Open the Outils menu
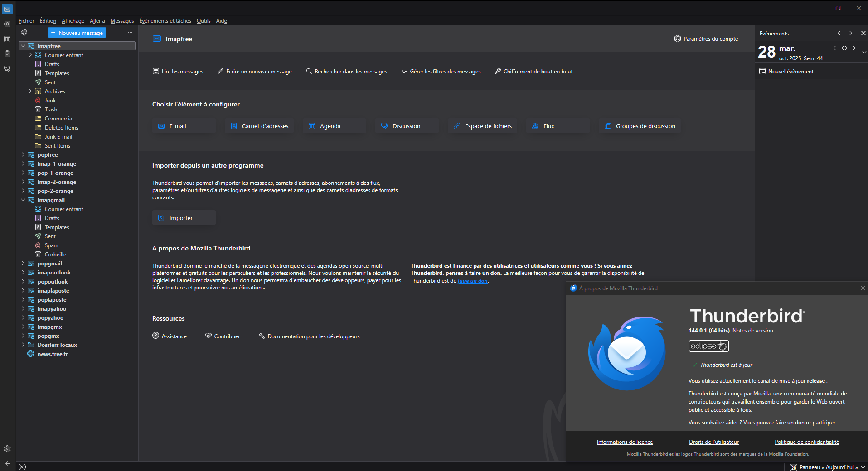This screenshot has height=471, width=868. click(x=204, y=21)
